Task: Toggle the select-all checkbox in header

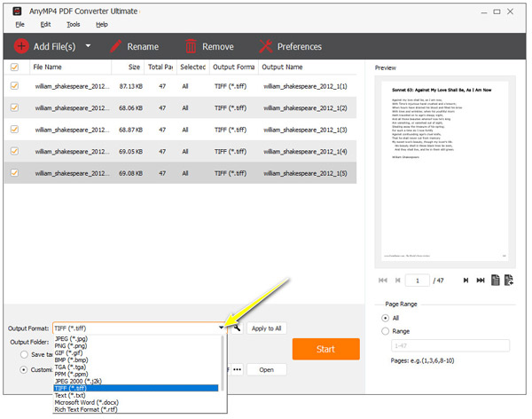Action: [14, 67]
